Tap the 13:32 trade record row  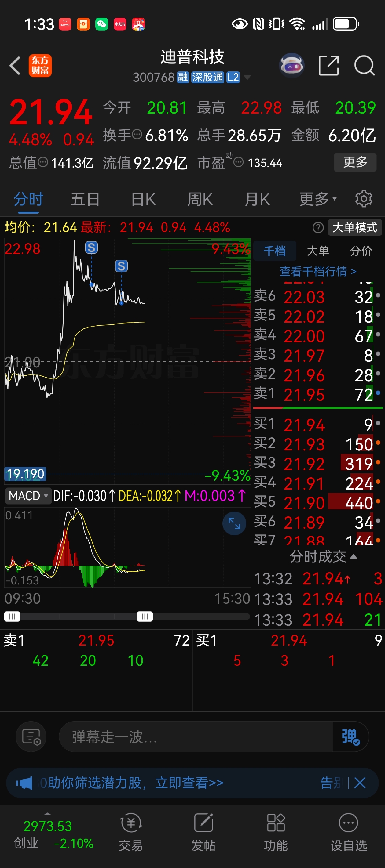(x=318, y=579)
